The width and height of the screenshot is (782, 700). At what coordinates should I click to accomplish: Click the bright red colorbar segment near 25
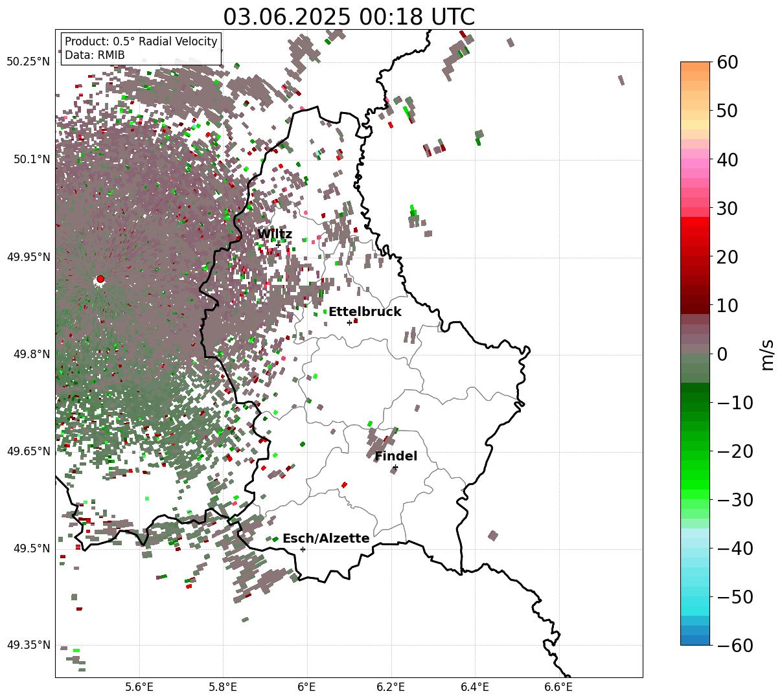(695, 232)
